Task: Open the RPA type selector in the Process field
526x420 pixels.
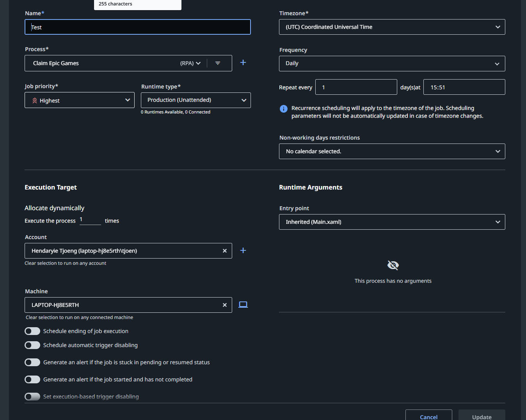Action: 190,63
